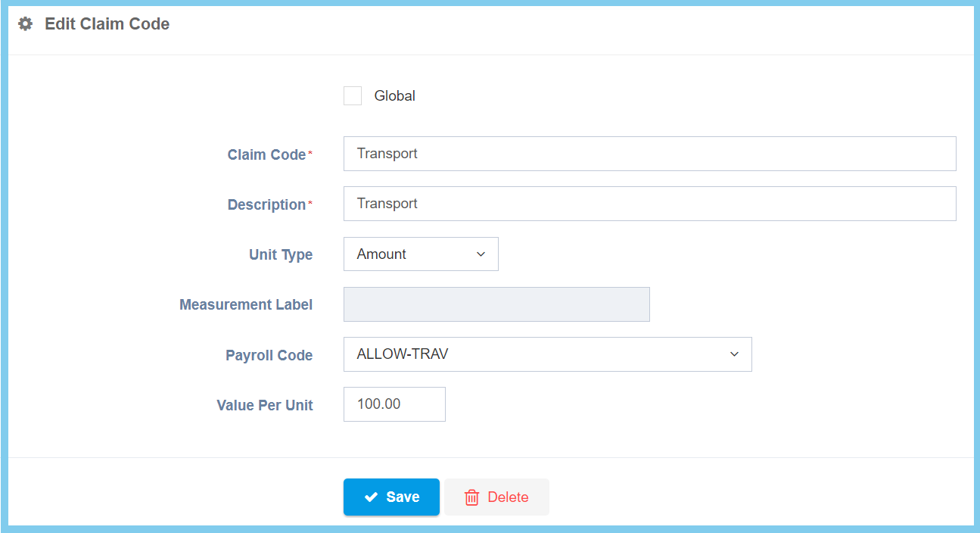Click the Payroll Code label
Screen dimensions: 980x533
pyautogui.click(x=269, y=355)
